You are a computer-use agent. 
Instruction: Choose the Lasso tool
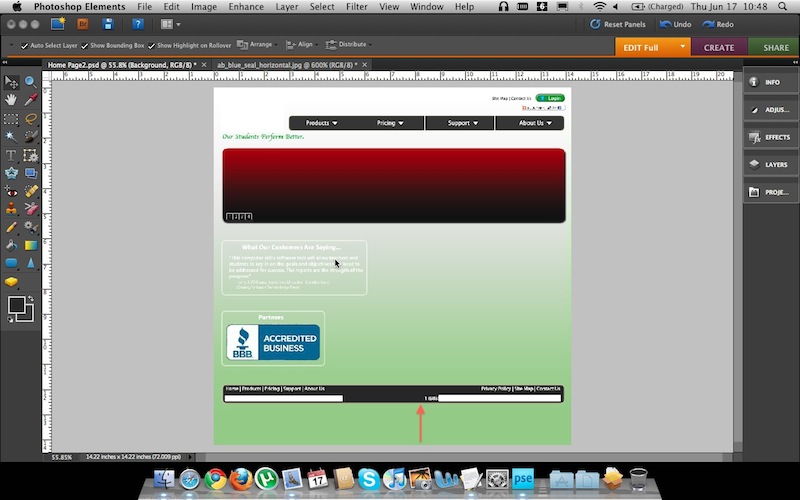tap(30, 118)
